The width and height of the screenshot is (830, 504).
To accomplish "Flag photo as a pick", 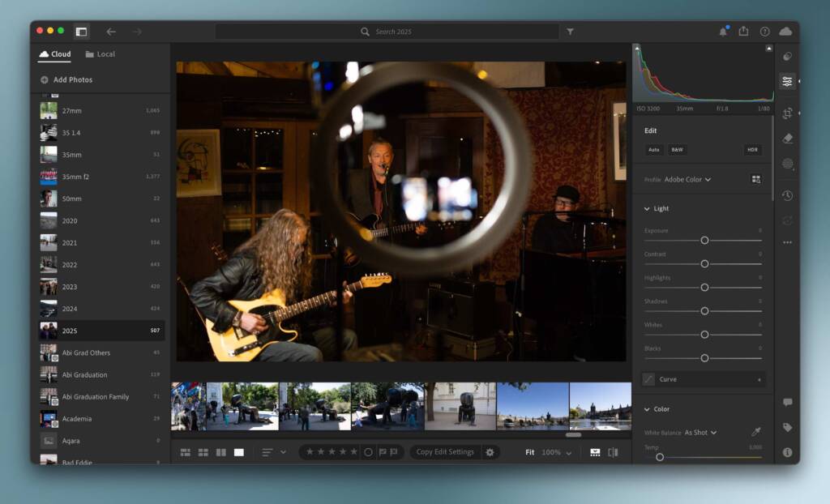I will (x=383, y=452).
